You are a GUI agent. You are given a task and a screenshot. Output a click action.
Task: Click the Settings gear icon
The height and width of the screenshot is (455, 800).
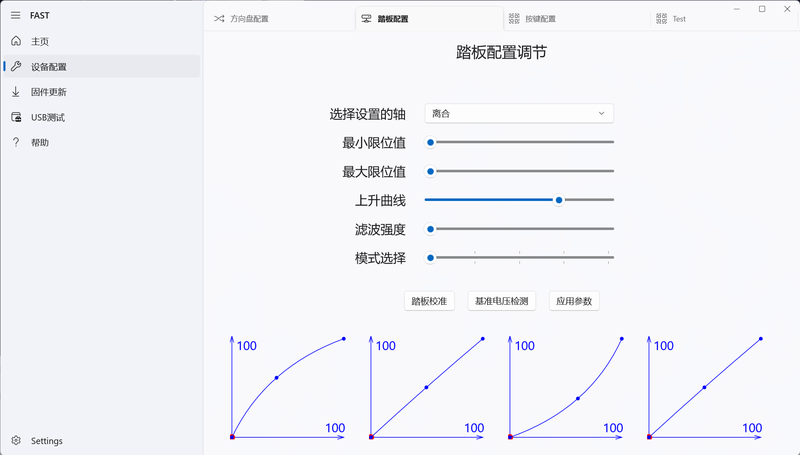pos(16,440)
